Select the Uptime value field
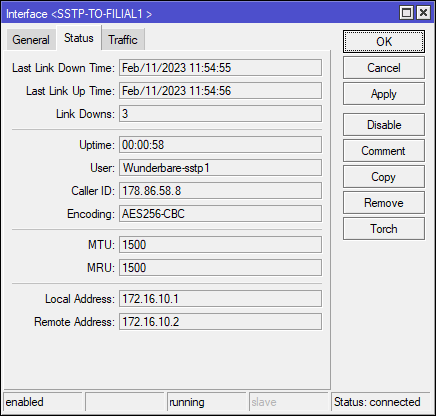 [220, 145]
